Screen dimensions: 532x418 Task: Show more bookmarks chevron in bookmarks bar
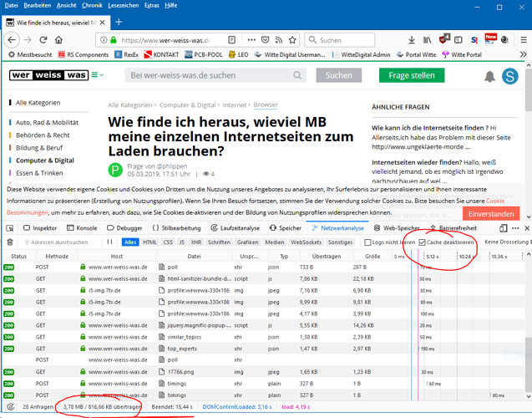524,54
